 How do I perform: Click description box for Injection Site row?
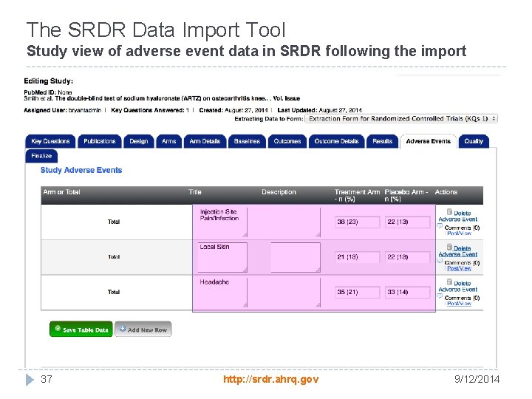pyautogui.click(x=296, y=222)
